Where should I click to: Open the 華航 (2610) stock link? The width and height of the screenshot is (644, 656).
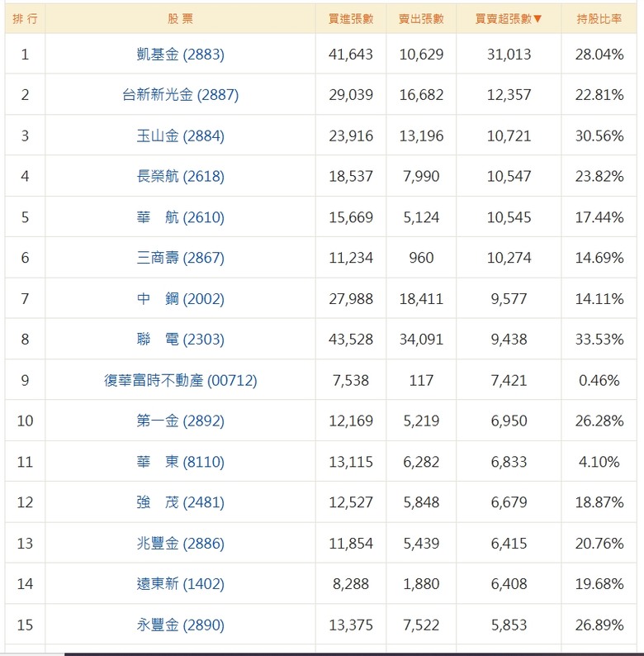(x=180, y=217)
